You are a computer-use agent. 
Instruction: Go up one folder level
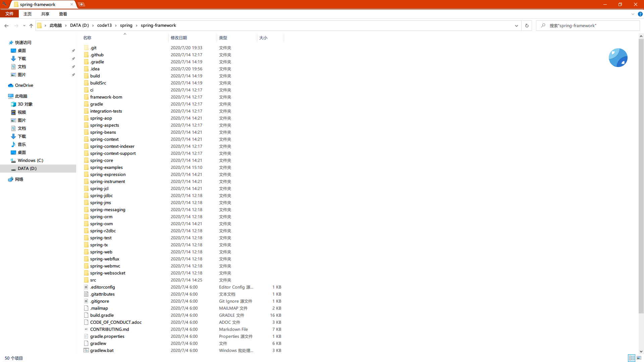(x=31, y=25)
